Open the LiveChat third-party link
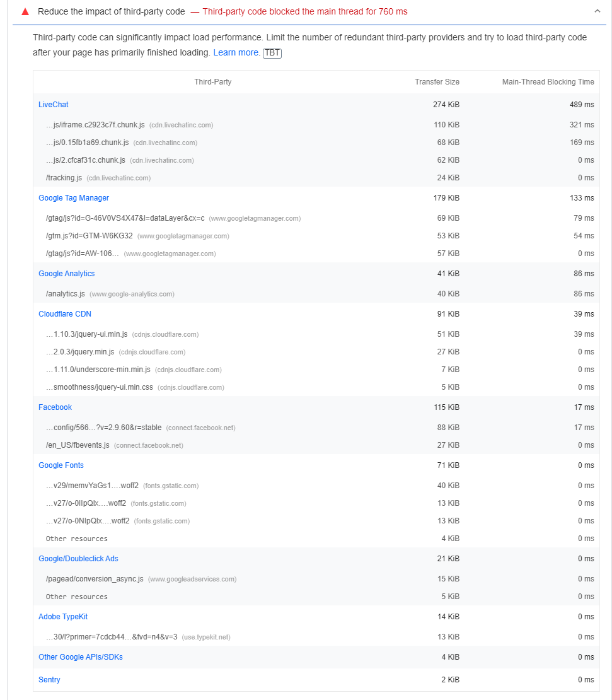This screenshot has height=700, width=612. pyautogui.click(x=53, y=104)
